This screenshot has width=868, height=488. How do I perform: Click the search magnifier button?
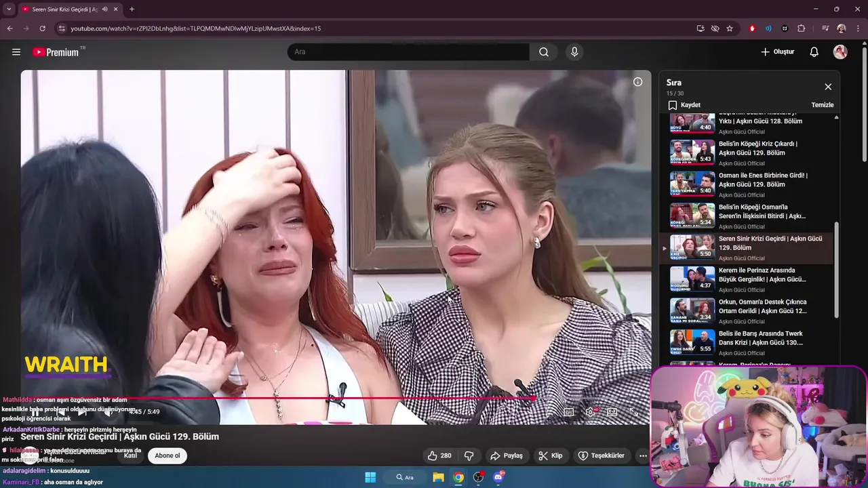click(x=544, y=52)
